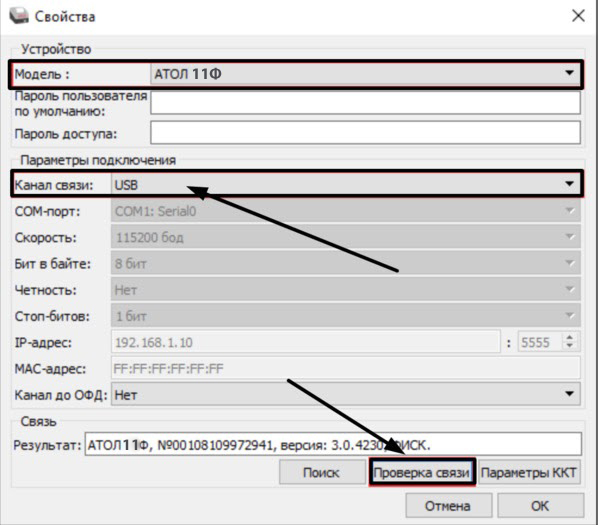Expand the Канал до ОФД dropdown
Image resolution: width=600 pixels, height=525 pixels.
(344, 395)
